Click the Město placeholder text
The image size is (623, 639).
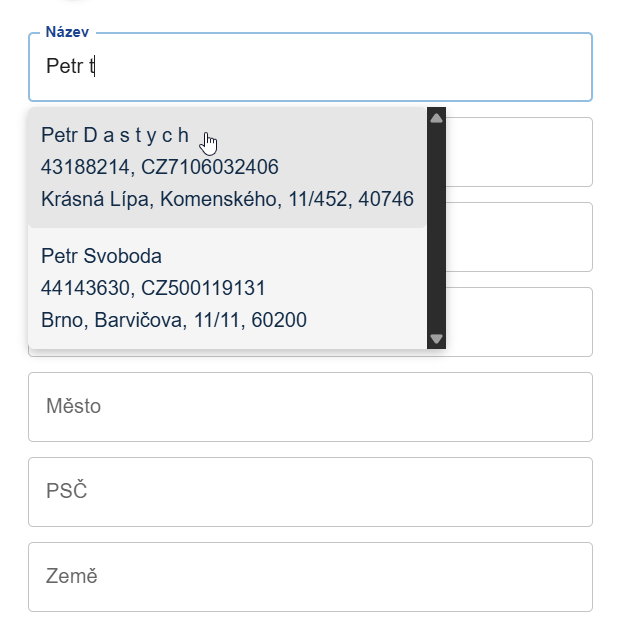74,407
